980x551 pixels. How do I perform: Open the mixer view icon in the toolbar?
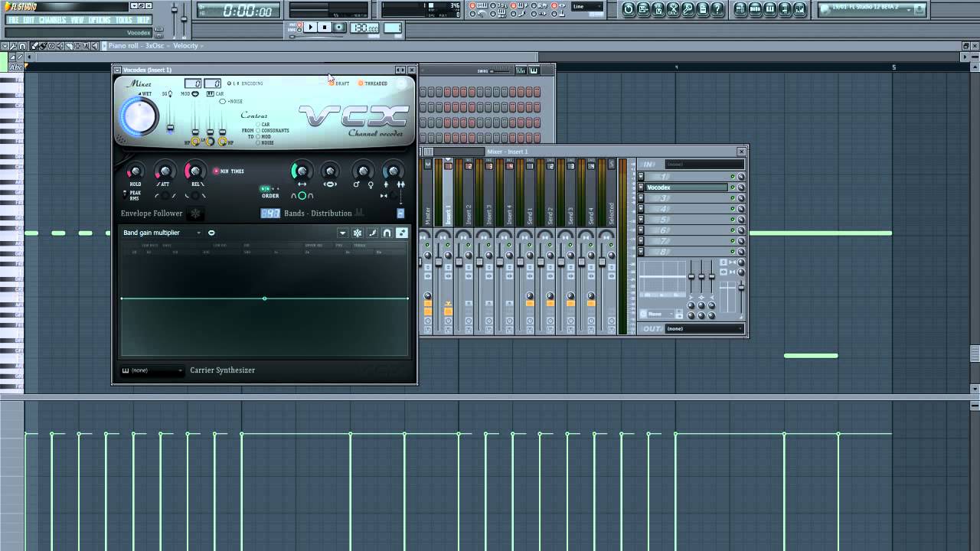pos(799,9)
